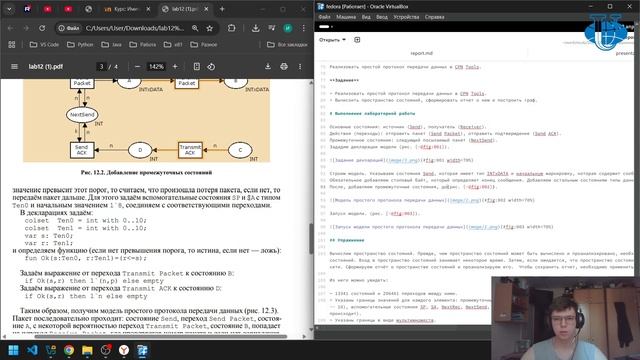Open VirtualBox Файл menu
The image size is (640, 360).
(324, 17)
